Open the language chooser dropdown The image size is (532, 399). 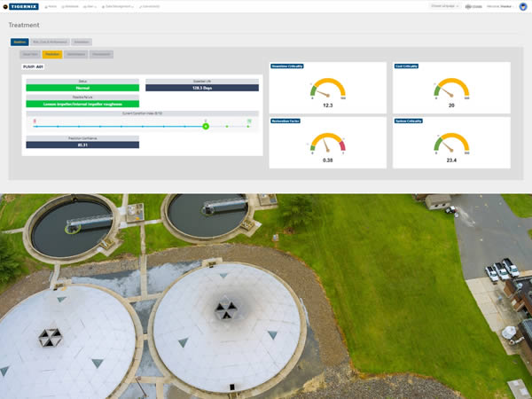pyautogui.click(x=445, y=6)
